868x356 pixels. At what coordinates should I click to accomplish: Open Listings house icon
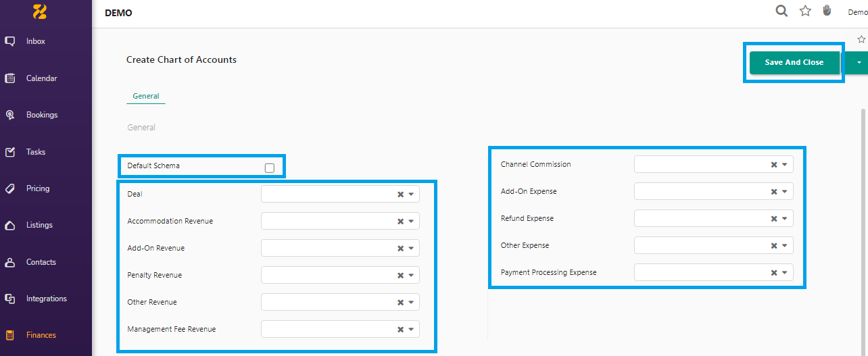point(10,225)
